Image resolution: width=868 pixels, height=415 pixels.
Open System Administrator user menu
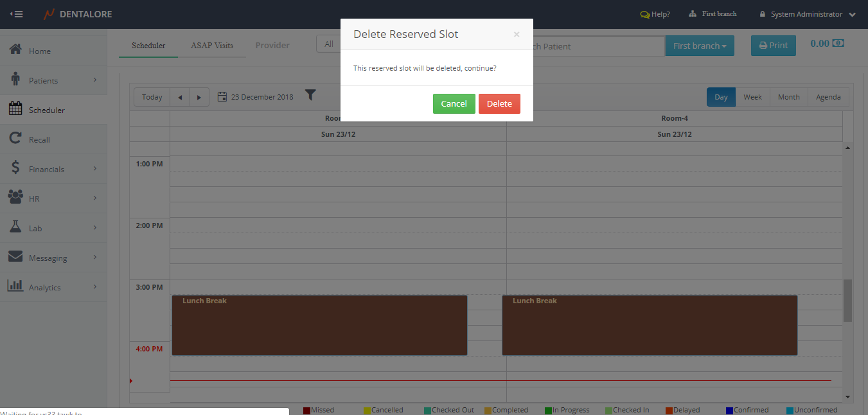807,14
